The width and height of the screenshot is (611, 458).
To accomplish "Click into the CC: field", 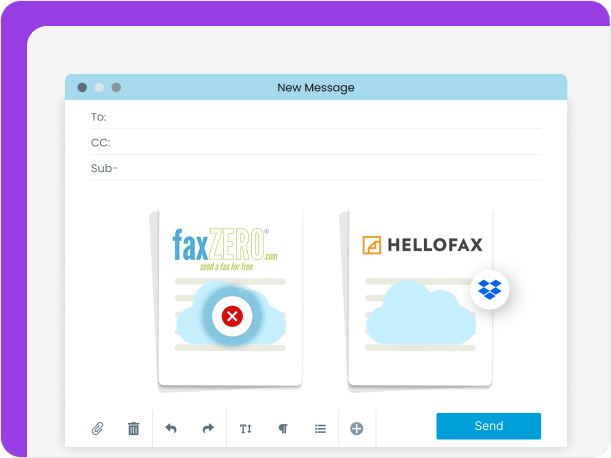I will click(316, 143).
